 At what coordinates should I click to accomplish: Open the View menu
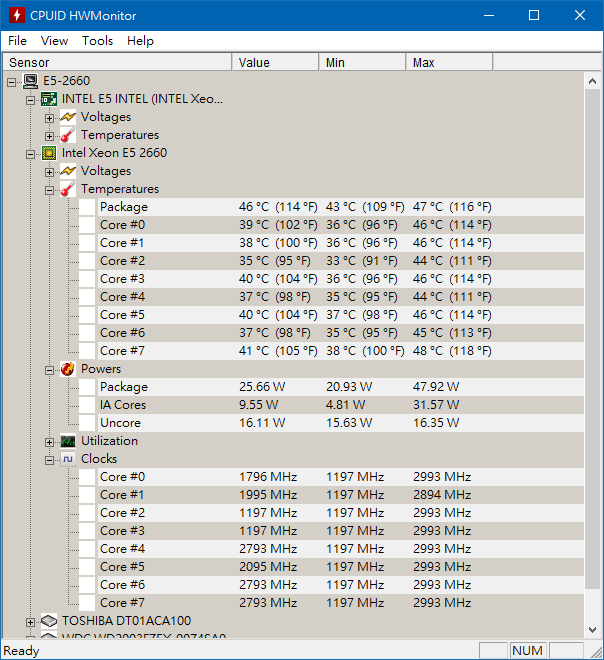[x=54, y=41]
